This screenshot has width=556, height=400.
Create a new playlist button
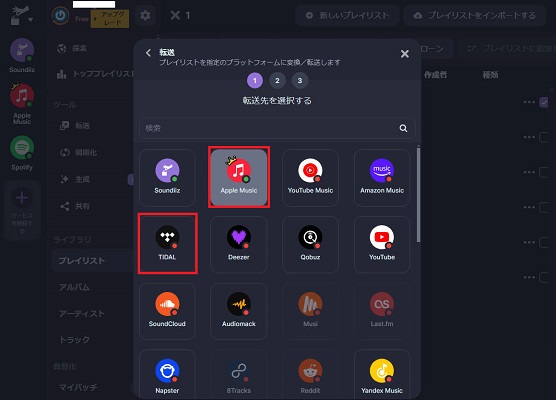[x=348, y=16]
